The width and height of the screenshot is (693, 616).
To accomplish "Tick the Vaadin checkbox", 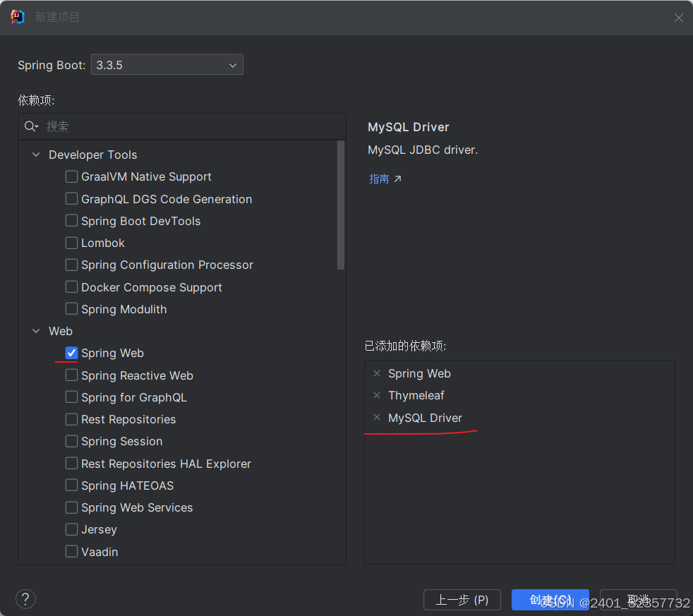I will point(71,552).
